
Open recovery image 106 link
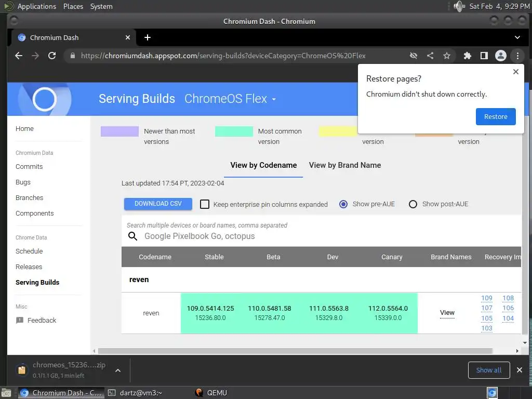[x=508, y=308]
